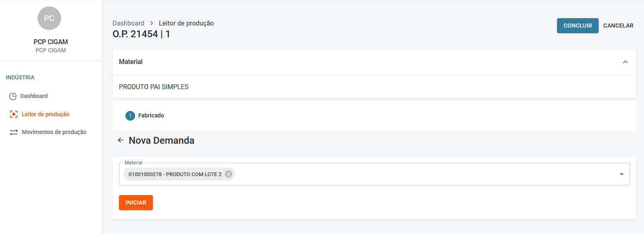
Task: Collapse the Material panel with chevron
Action: pyautogui.click(x=625, y=62)
